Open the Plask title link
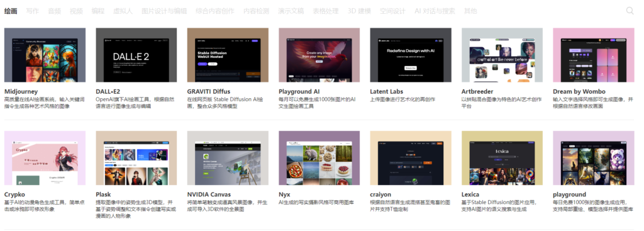 click(103, 194)
